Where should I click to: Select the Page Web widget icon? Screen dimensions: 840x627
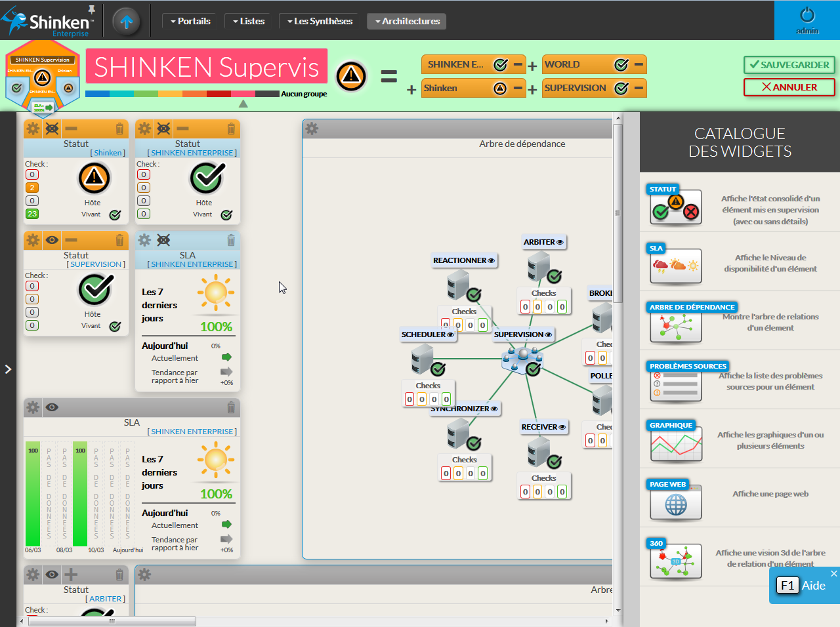click(676, 502)
